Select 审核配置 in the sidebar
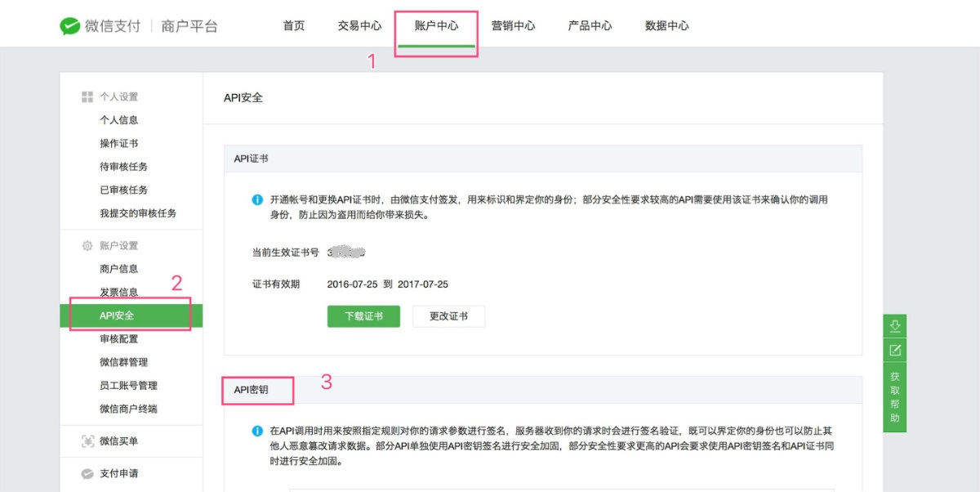980x492 pixels. 119,339
